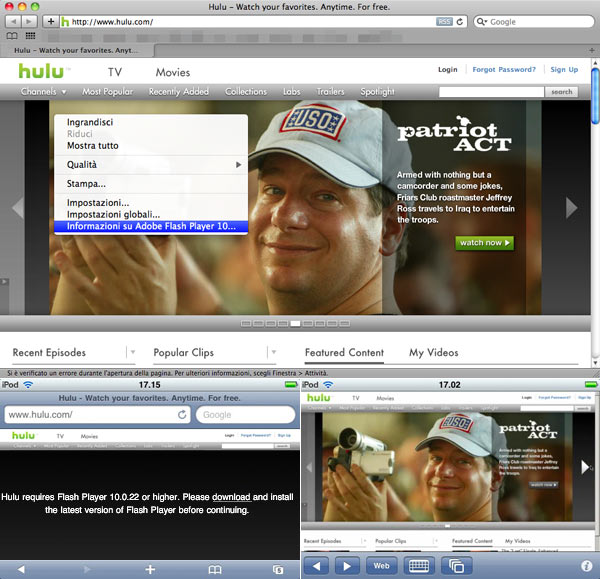Click the Hulu logo in the Mac browser
The width and height of the screenshot is (600, 579).
click(x=43, y=72)
